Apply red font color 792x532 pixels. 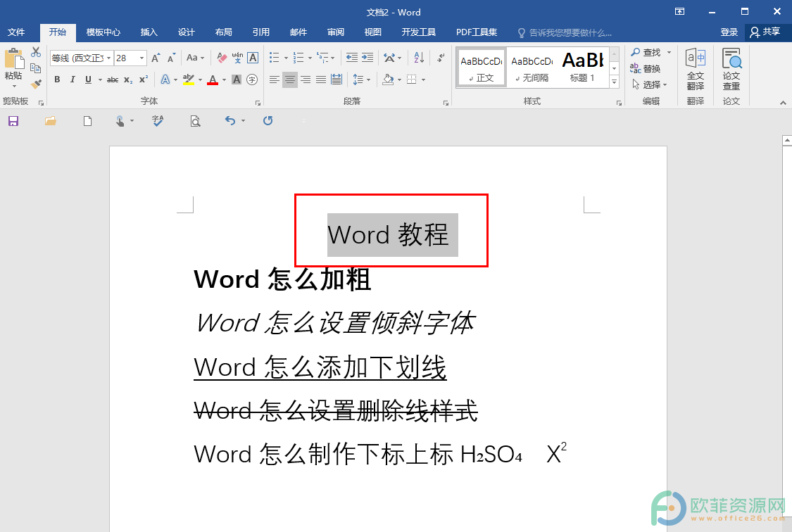[x=213, y=80]
